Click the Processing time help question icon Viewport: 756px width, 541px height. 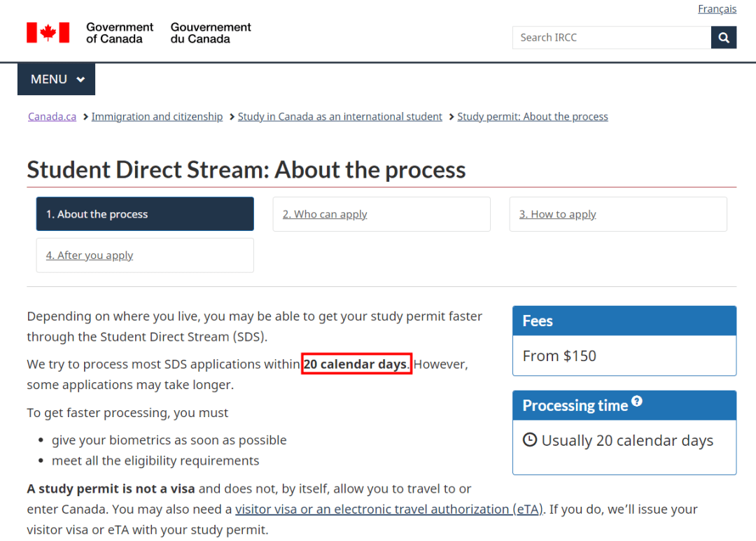[x=637, y=401]
